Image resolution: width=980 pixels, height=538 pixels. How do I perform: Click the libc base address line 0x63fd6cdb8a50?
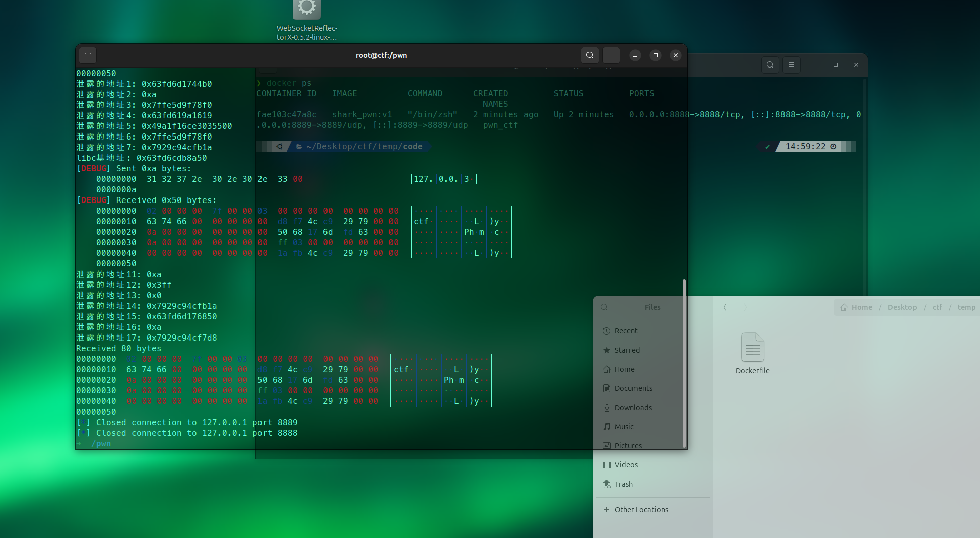click(142, 158)
